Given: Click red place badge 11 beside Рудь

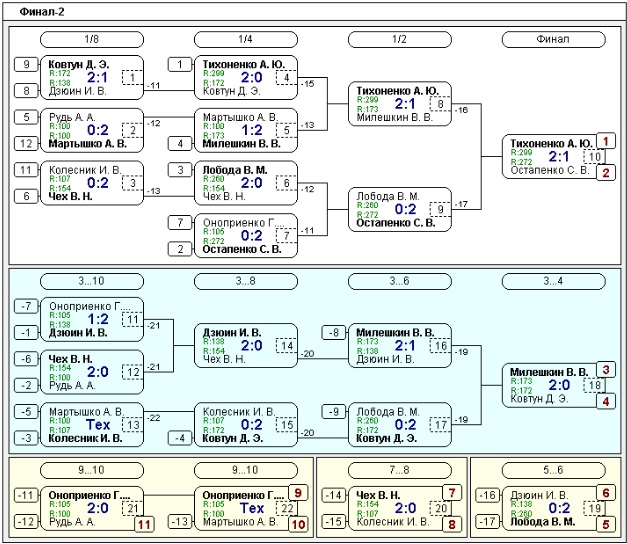Looking at the screenshot, I should point(144,524).
